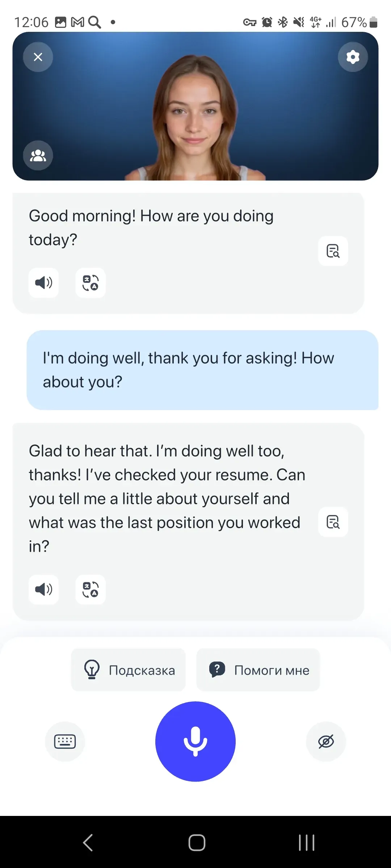Open the document search for the first message
The height and width of the screenshot is (868, 391).
coord(333,251)
